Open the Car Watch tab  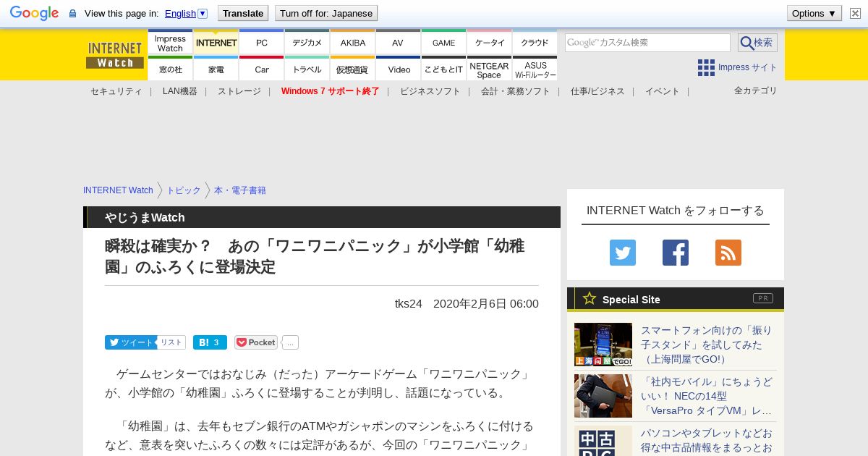[x=261, y=69]
